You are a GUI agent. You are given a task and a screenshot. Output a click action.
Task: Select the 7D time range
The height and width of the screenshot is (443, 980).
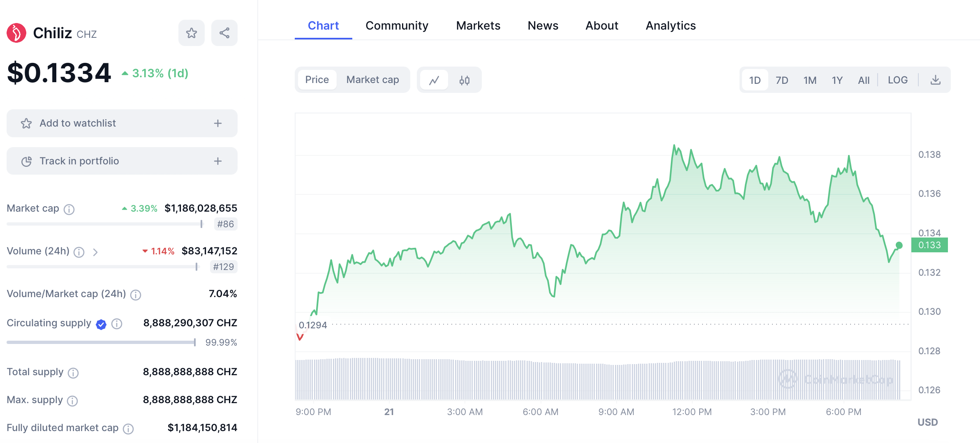click(781, 80)
